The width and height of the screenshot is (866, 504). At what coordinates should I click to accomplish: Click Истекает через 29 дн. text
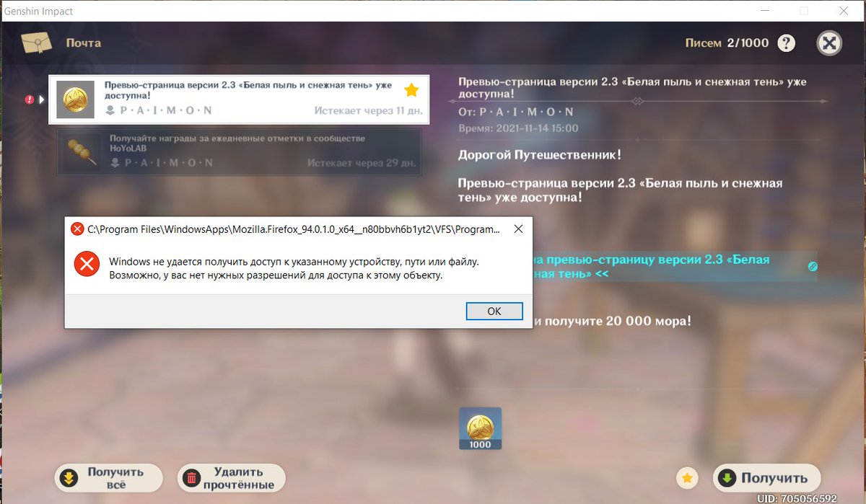point(361,163)
